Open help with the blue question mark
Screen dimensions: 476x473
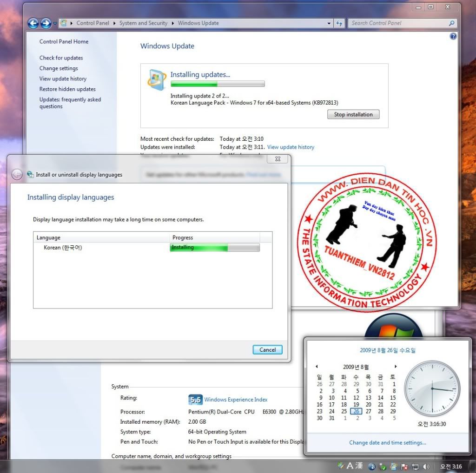click(x=453, y=36)
